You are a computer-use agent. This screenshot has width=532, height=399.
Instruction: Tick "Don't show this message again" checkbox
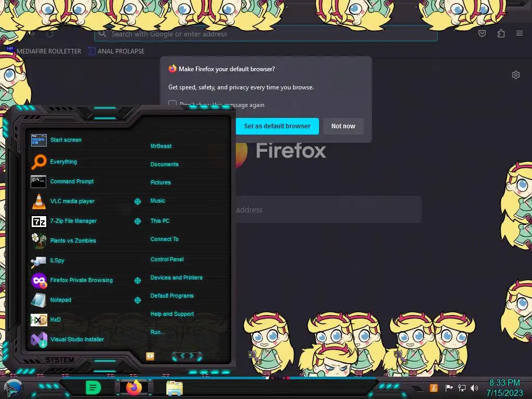(172, 104)
